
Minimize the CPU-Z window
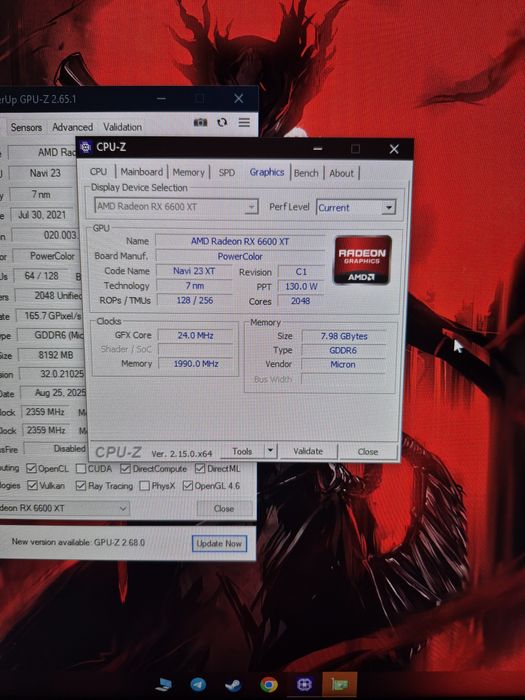pos(318,149)
